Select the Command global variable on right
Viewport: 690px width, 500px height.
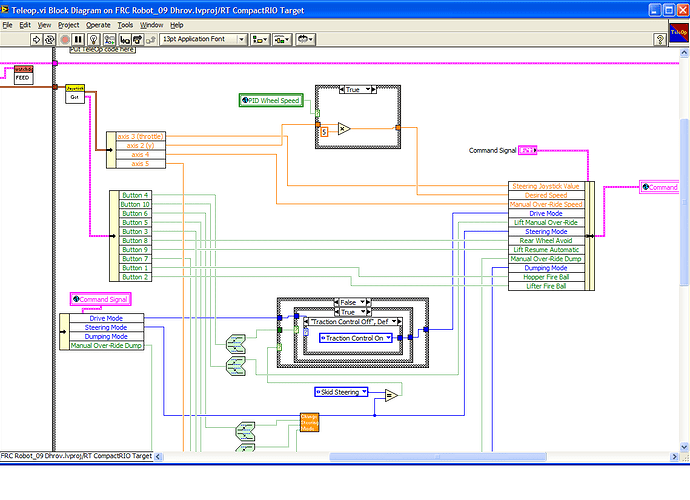pyautogui.click(x=659, y=187)
